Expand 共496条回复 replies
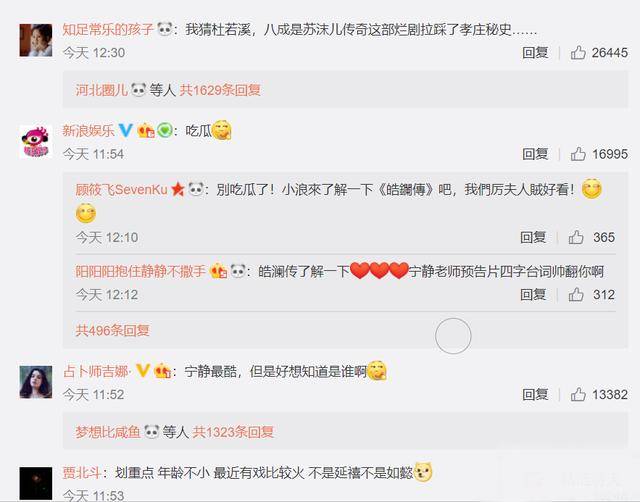 pyautogui.click(x=112, y=330)
